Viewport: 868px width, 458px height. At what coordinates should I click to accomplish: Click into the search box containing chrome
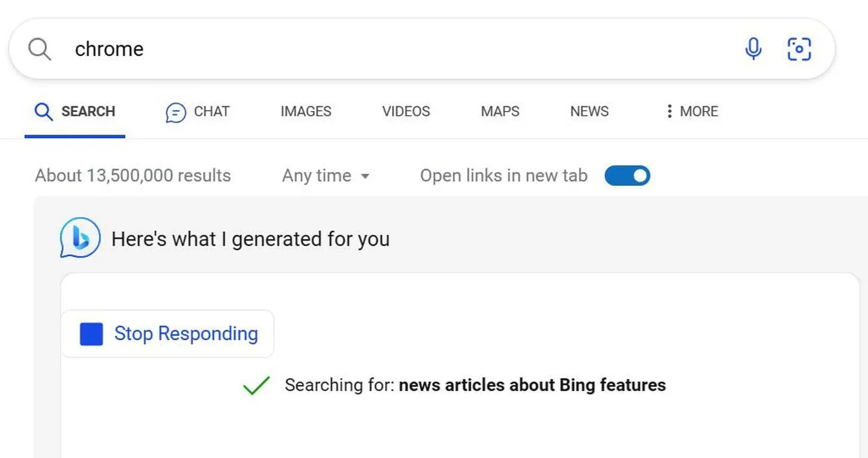[x=422, y=49]
